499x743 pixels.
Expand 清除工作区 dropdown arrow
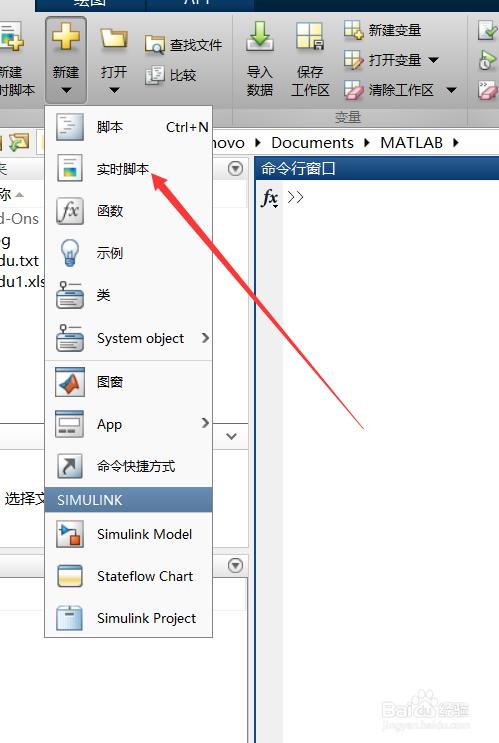(451, 90)
